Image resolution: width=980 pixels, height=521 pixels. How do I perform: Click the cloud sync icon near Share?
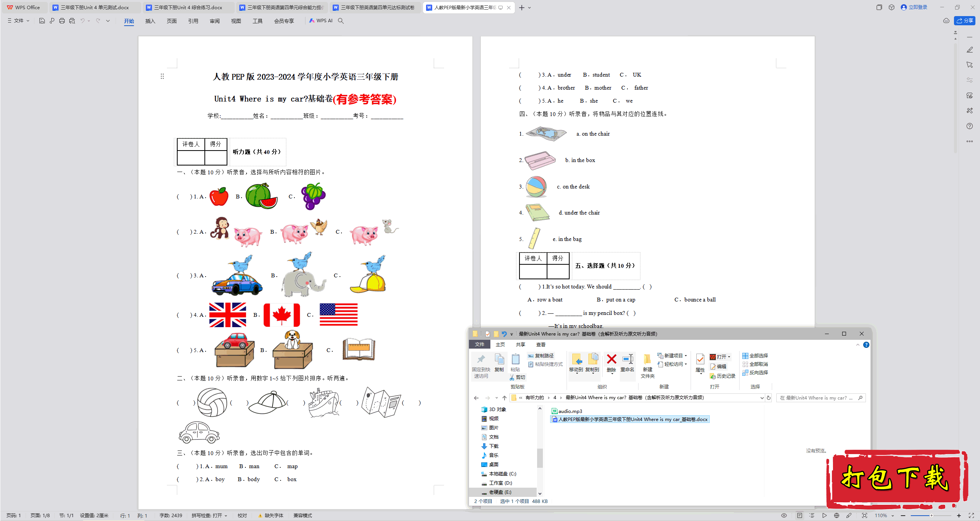(946, 21)
